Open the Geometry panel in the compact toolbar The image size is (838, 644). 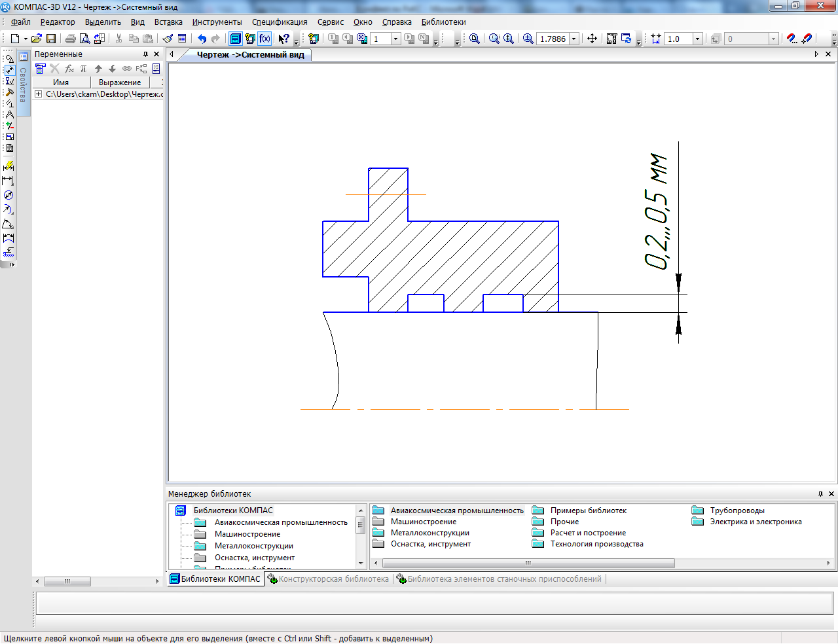tap(9, 59)
